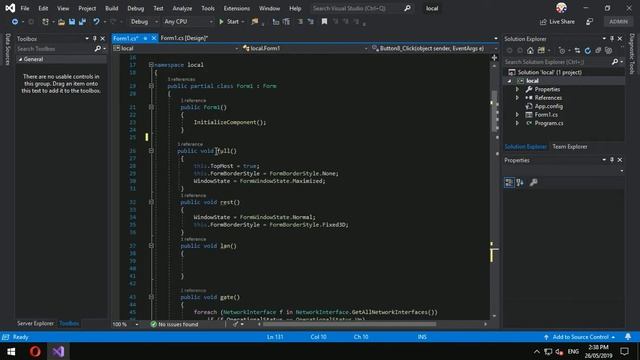
Task: Click the Open File folder icon
Action: (61, 22)
